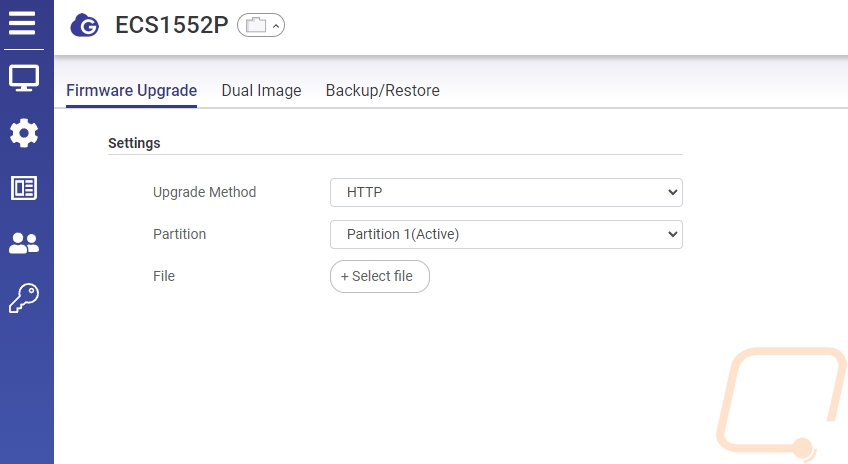Open the Partition 1(Active) dropdown

point(506,234)
